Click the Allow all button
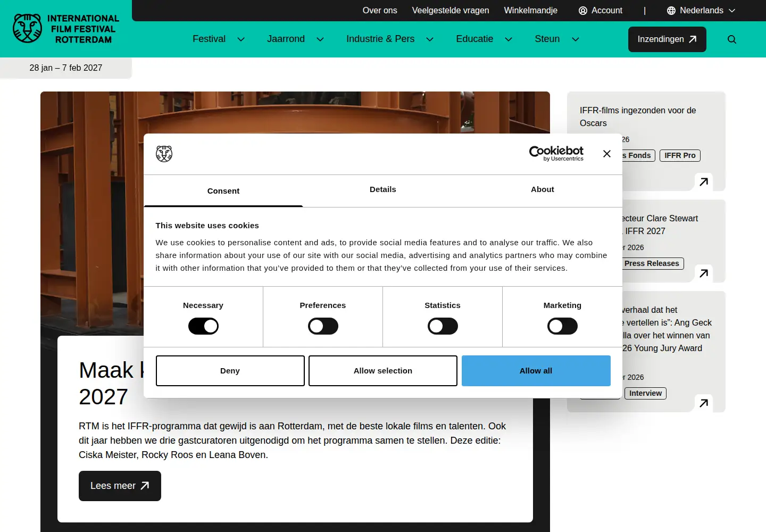The height and width of the screenshot is (532, 766). 536,371
